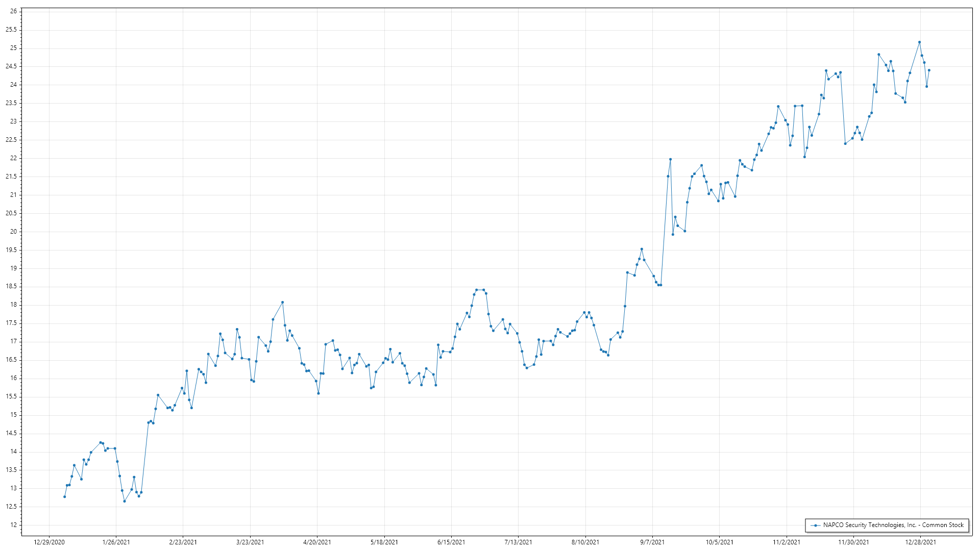
Task: Click the 12/28/2021 x-axis date label
Action: 920,542
